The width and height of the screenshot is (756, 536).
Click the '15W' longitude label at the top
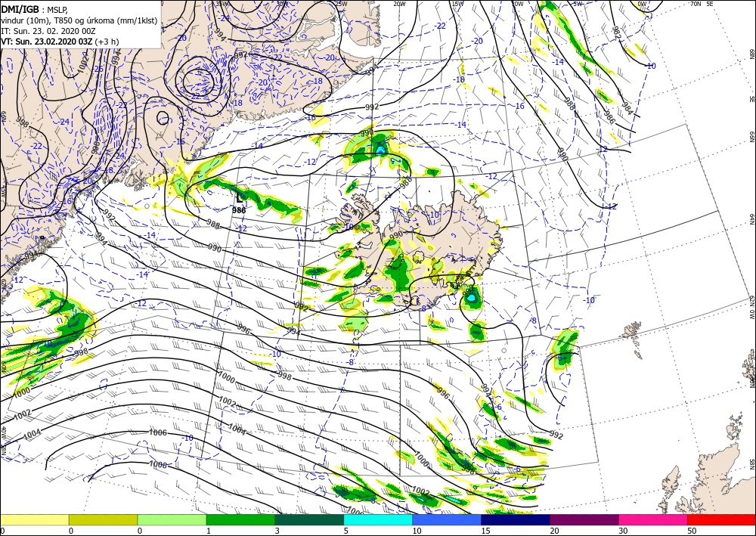[x=457, y=4]
